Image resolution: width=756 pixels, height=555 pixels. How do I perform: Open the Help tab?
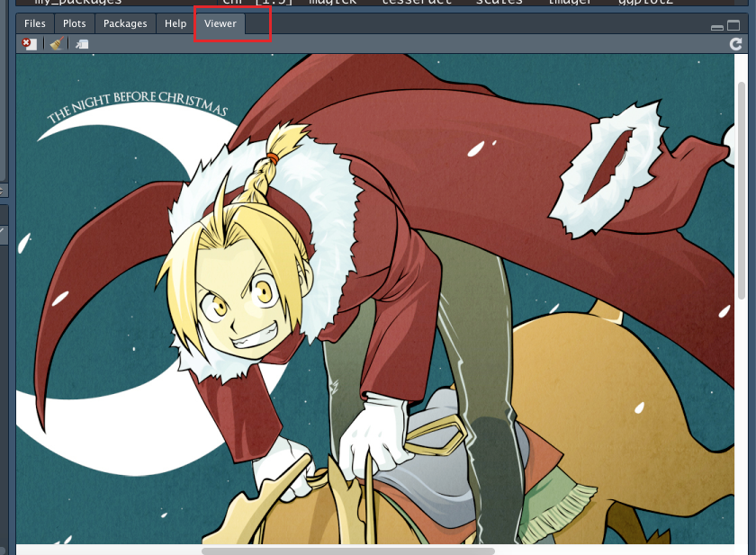click(x=175, y=23)
